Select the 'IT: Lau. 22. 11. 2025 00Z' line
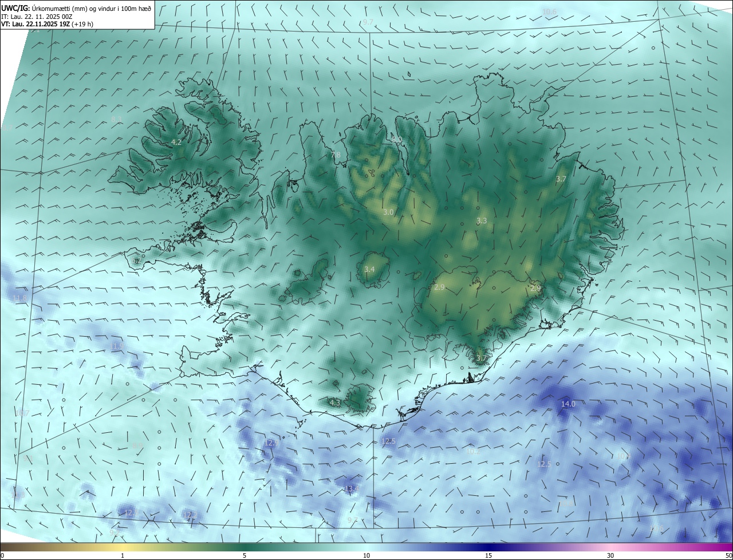 37,17
